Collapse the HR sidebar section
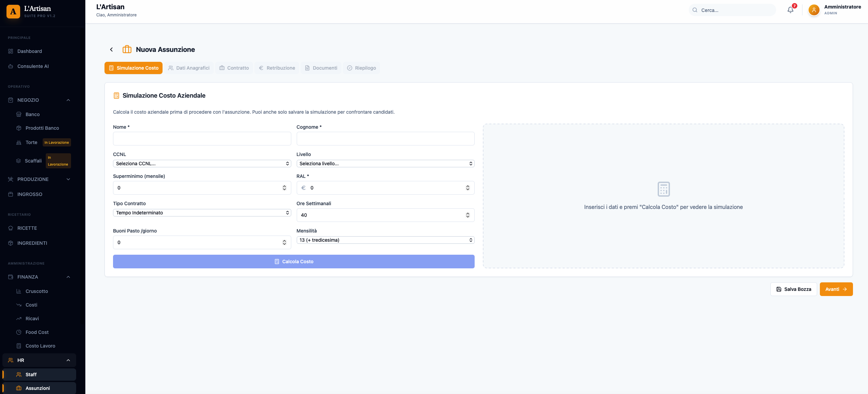The width and height of the screenshot is (868, 394). [x=68, y=360]
